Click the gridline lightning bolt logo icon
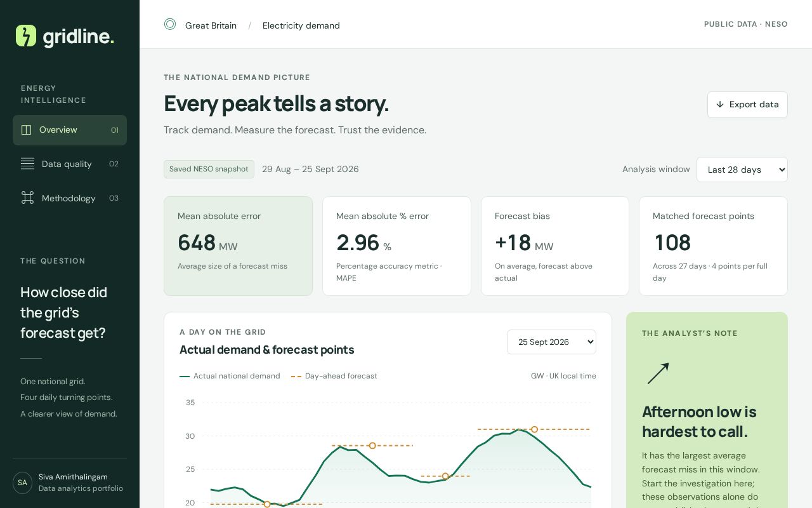Screen dimensions: 812x508 (26, 36)
